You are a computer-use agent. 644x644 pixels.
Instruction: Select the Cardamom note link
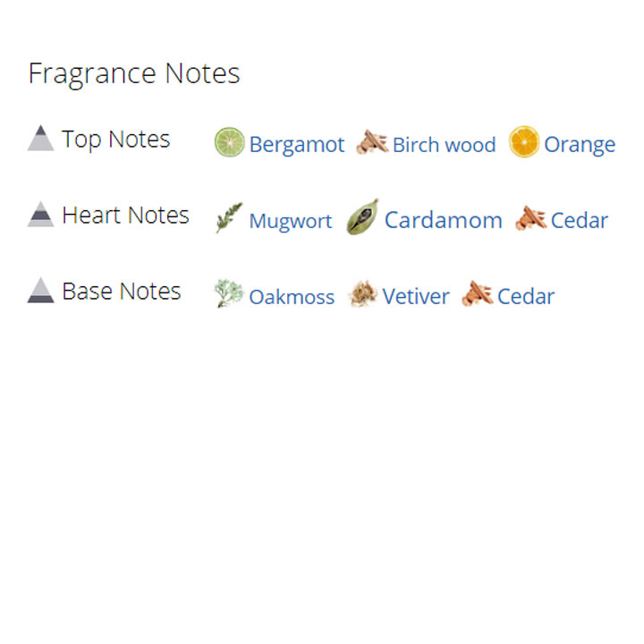tap(443, 220)
